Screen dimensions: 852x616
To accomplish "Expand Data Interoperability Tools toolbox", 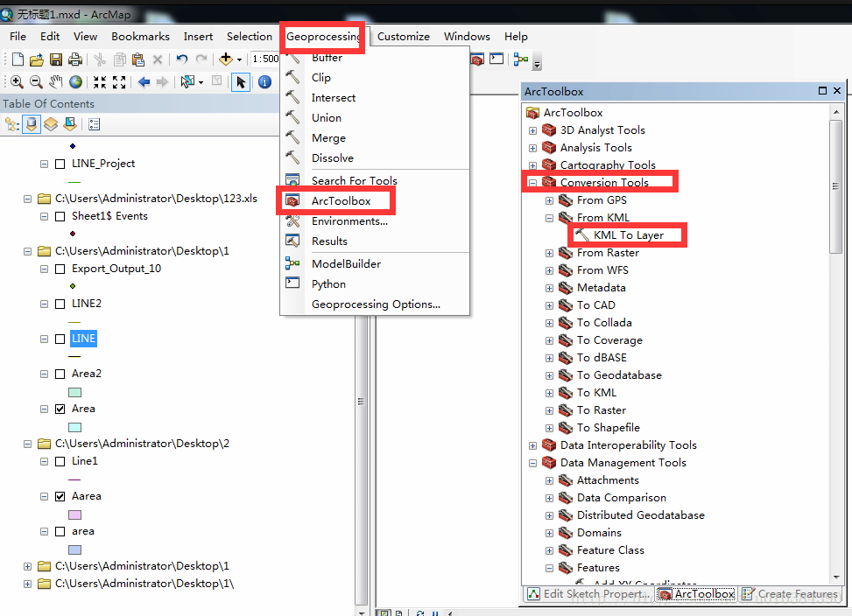I will click(x=532, y=445).
